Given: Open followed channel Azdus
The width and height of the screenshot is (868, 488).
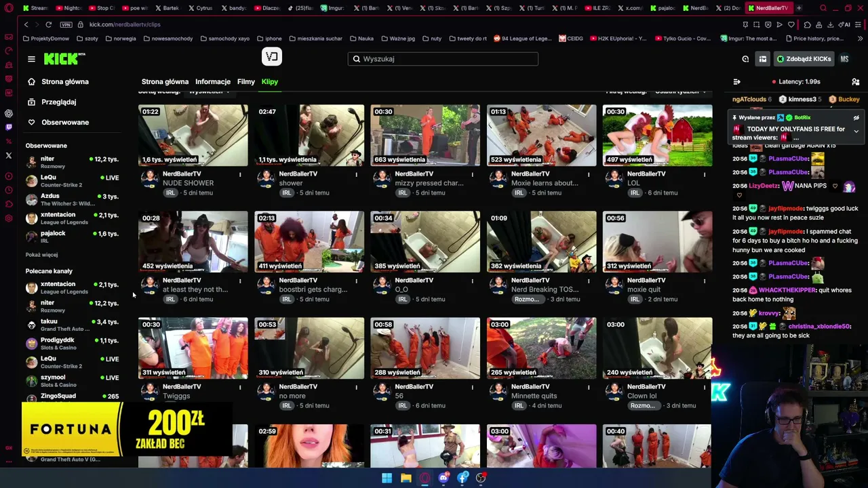Looking at the screenshot, I should tap(73, 199).
